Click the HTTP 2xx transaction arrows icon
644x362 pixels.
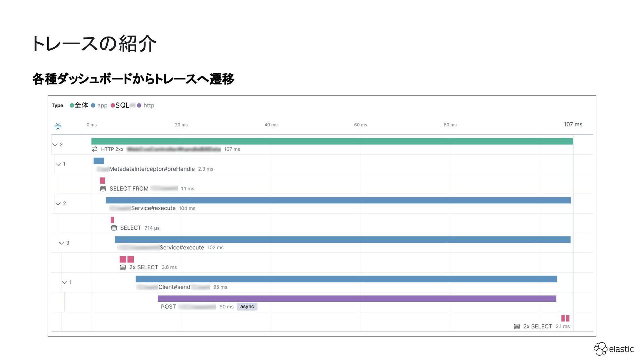pos(95,149)
